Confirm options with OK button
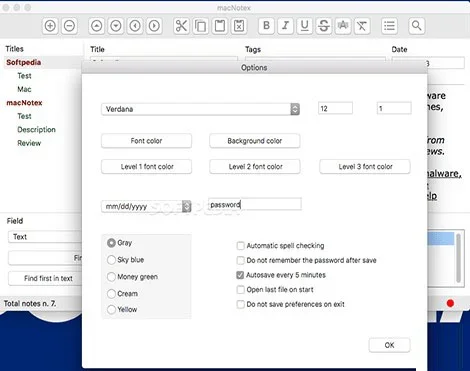 389,345
